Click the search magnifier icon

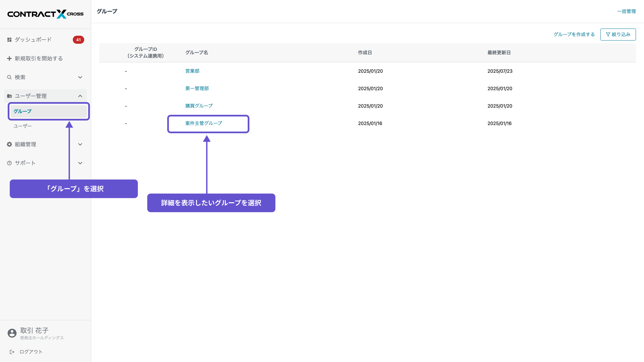tap(9, 77)
